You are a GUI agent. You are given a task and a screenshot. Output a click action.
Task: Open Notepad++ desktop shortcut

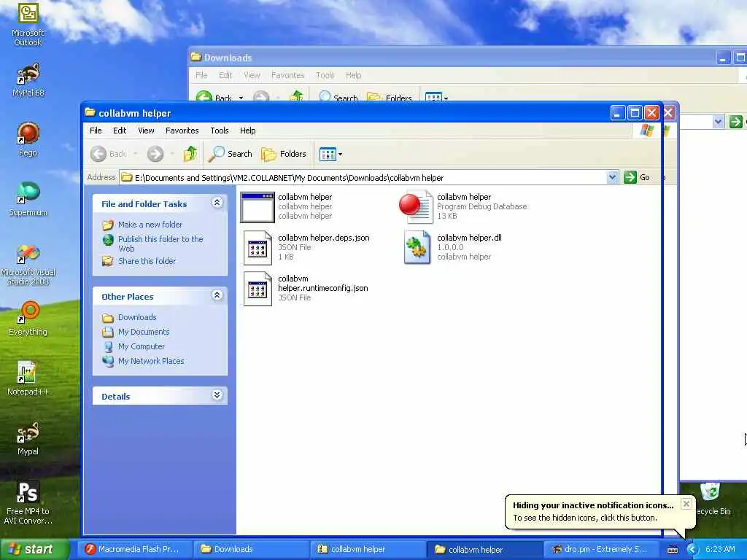tap(28, 378)
